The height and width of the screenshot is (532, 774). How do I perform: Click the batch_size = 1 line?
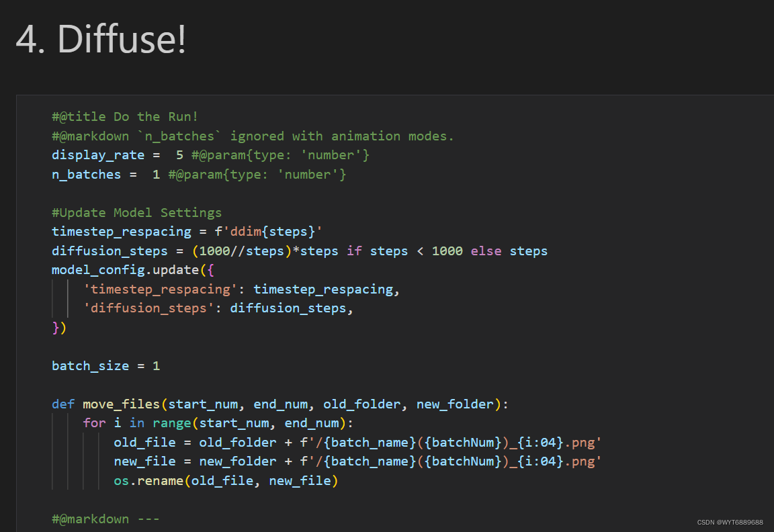(x=105, y=366)
